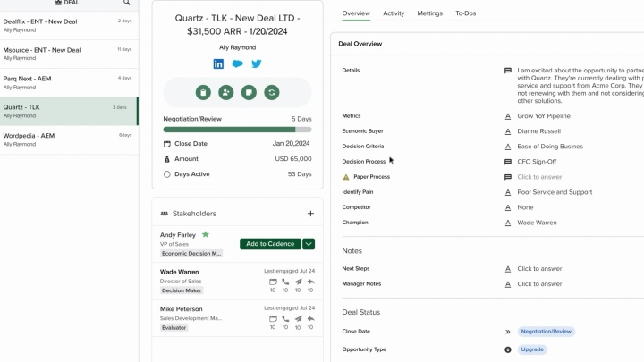Click the sticky note action icon
The image size is (644, 362).
coord(249,92)
